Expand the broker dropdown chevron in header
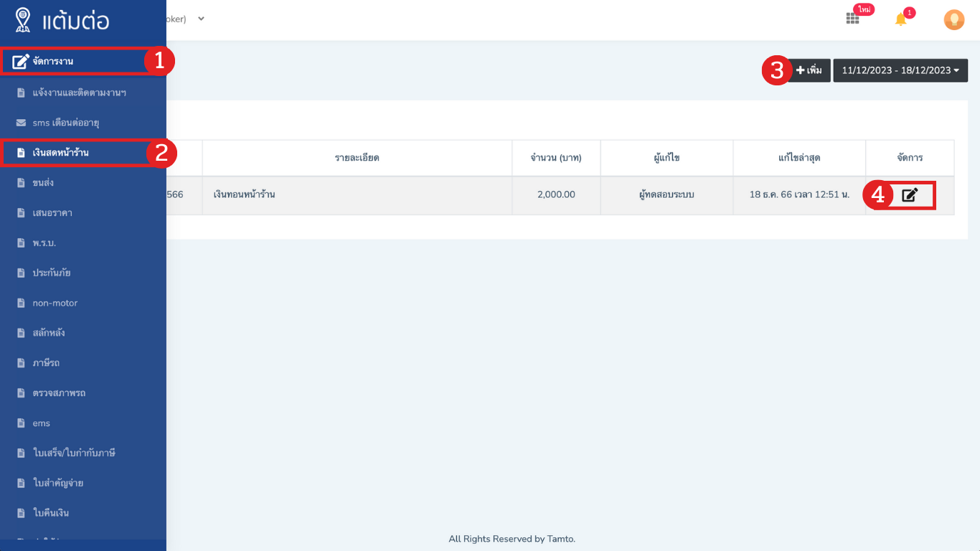 (202, 19)
